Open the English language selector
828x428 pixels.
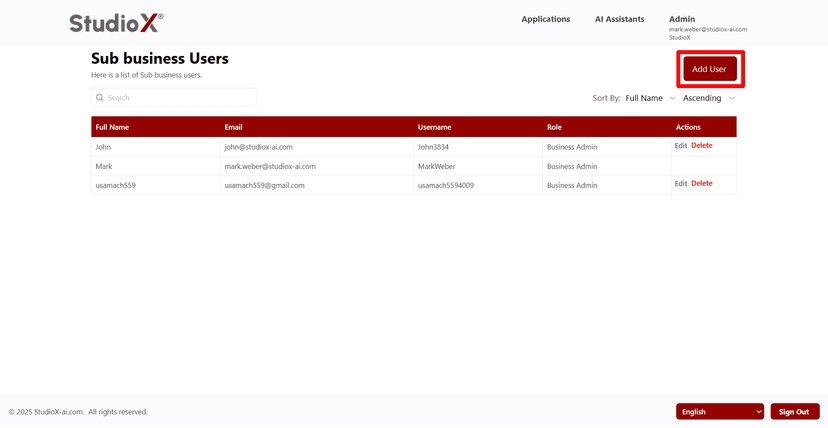coord(720,412)
